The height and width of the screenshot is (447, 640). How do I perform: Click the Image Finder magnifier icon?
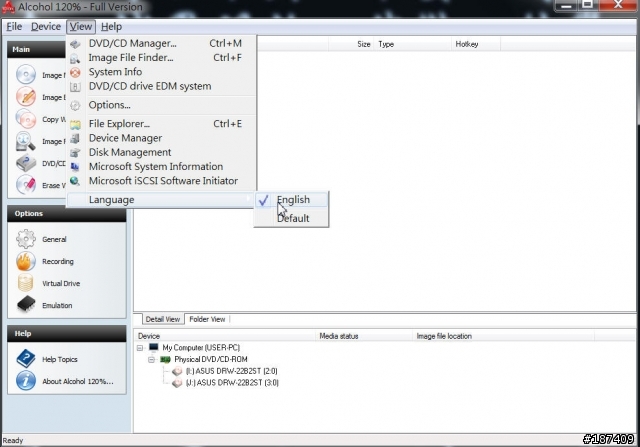click(26, 141)
